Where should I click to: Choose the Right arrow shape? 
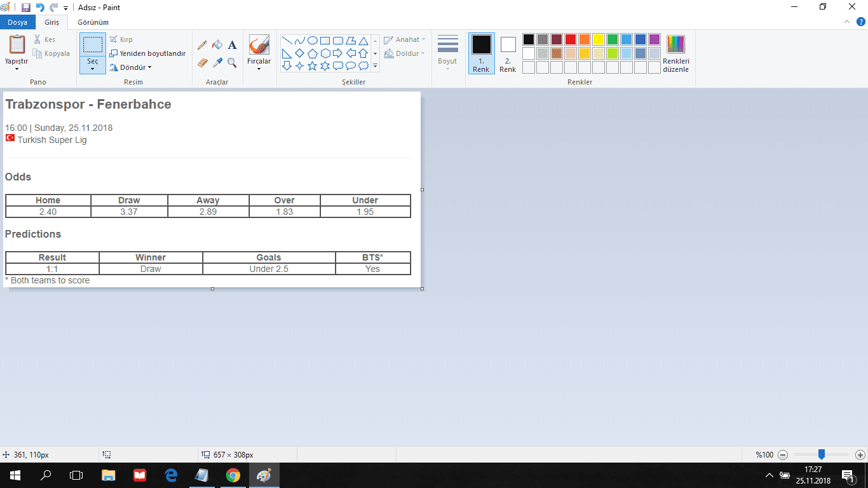[x=338, y=53]
